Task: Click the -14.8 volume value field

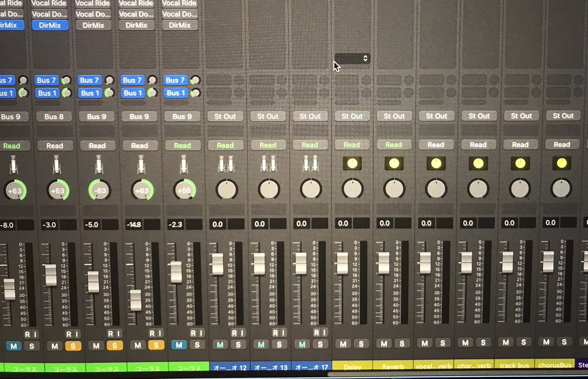Action: (135, 225)
